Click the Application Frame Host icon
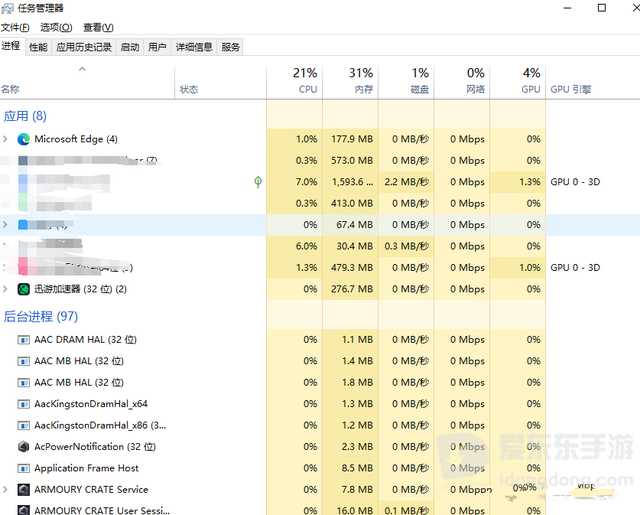 pyautogui.click(x=24, y=468)
